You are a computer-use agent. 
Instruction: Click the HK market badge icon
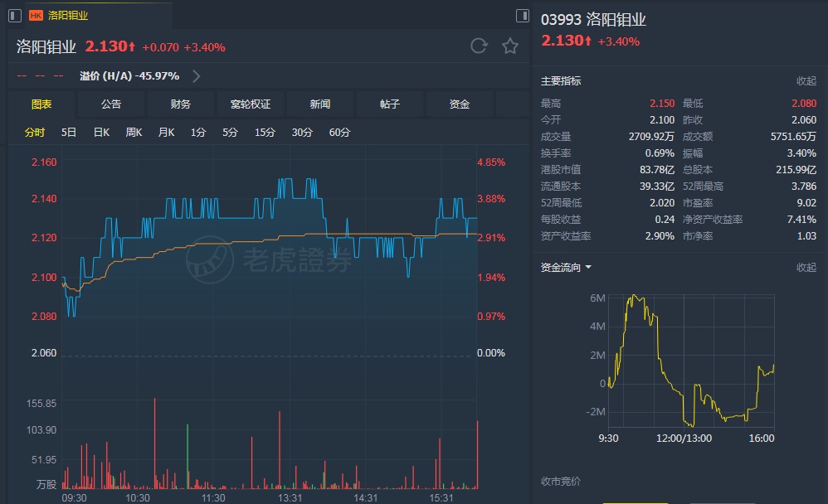point(36,15)
